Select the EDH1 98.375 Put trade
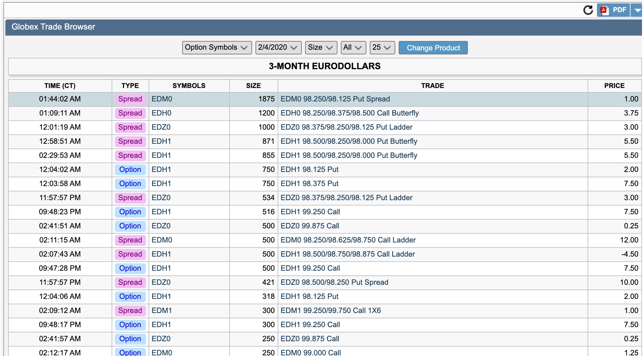This screenshot has width=644, height=356. pyautogui.click(x=309, y=184)
